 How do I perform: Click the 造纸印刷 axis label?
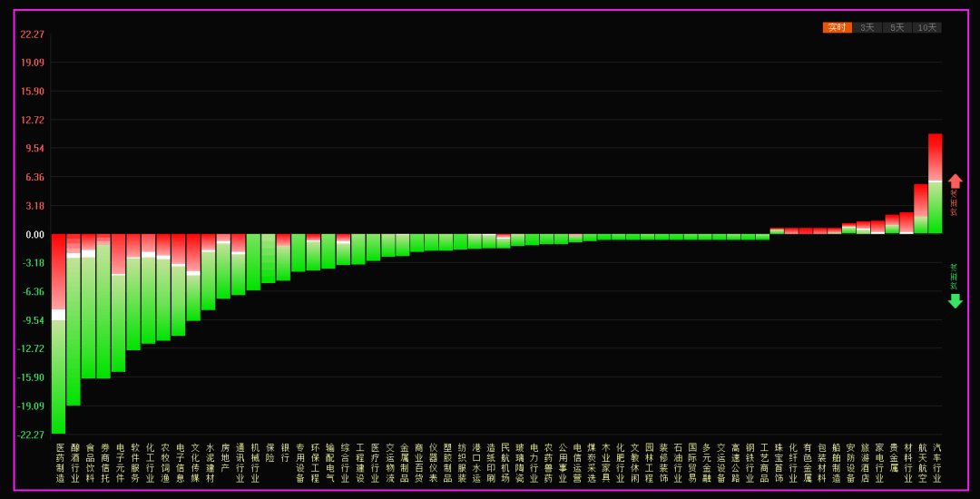coord(491,463)
